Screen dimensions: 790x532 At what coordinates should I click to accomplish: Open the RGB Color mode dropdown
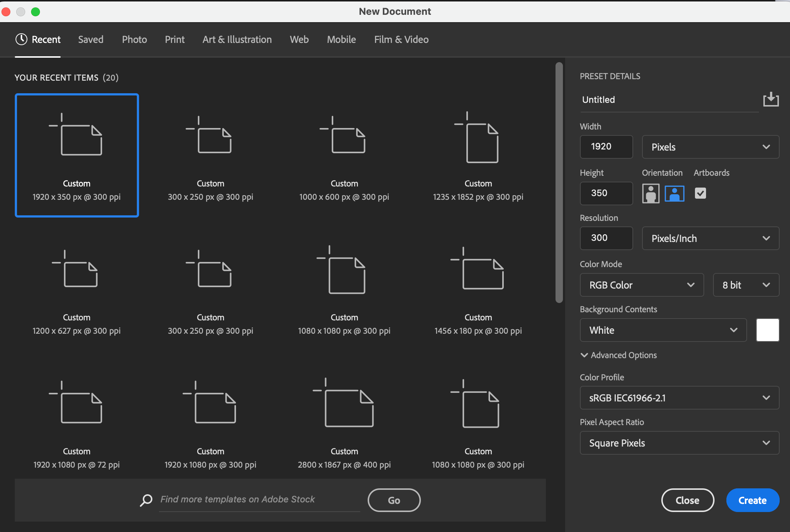(x=642, y=285)
